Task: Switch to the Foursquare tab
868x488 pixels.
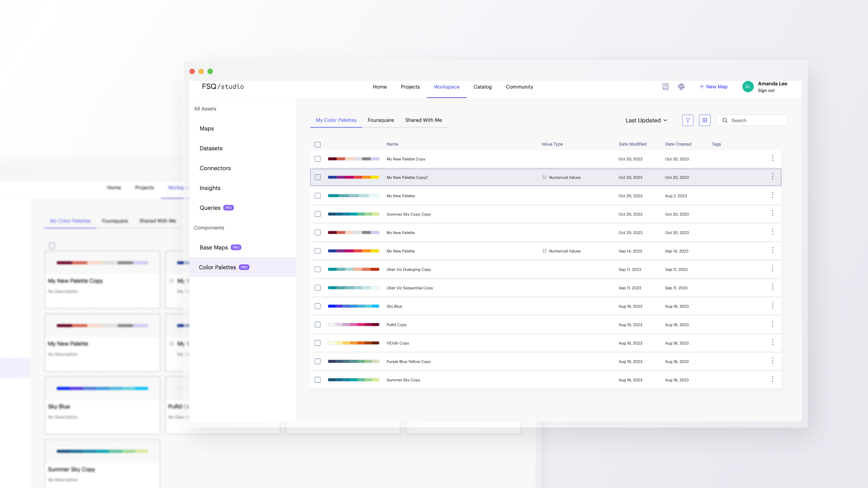Action: pos(381,120)
